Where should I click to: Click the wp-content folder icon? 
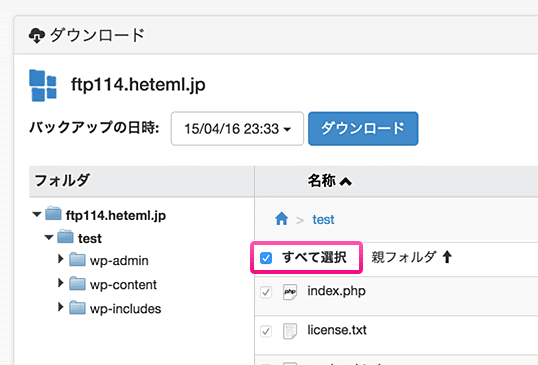tap(77, 284)
